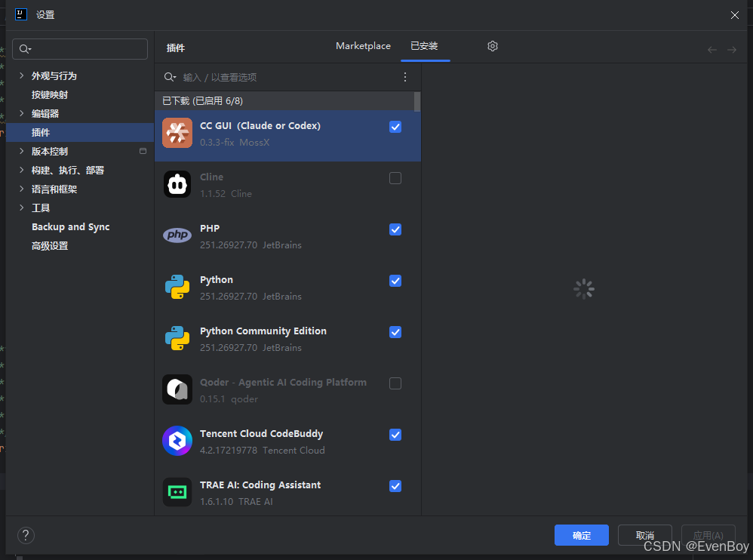This screenshot has height=560, width=753.
Task: Expand the 工具 tree node
Action: coord(22,208)
